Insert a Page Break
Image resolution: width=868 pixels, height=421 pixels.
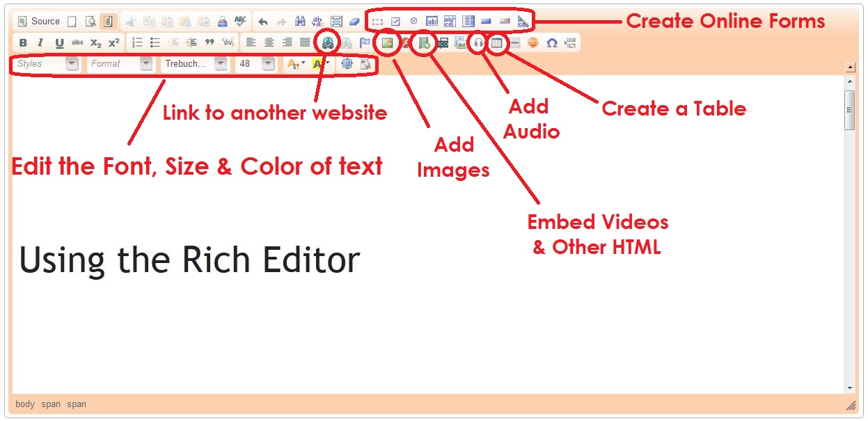point(570,42)
